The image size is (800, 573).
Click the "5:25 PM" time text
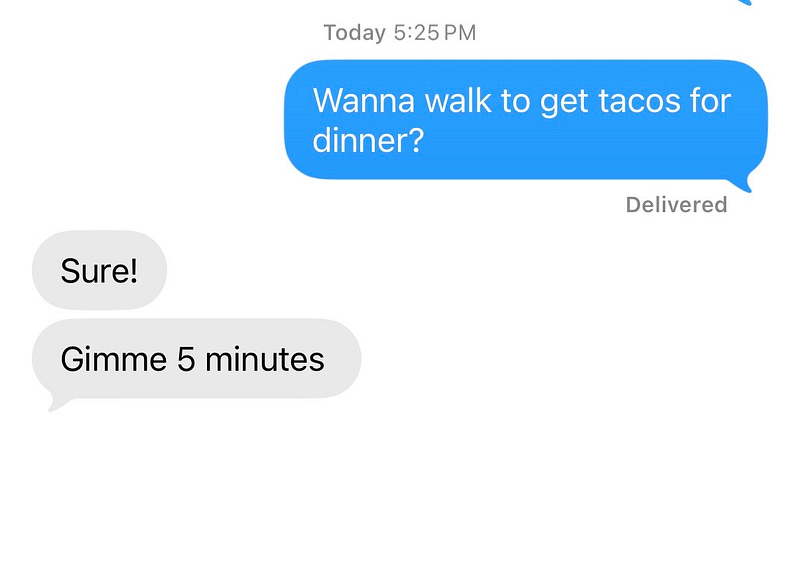click(435, 33)
